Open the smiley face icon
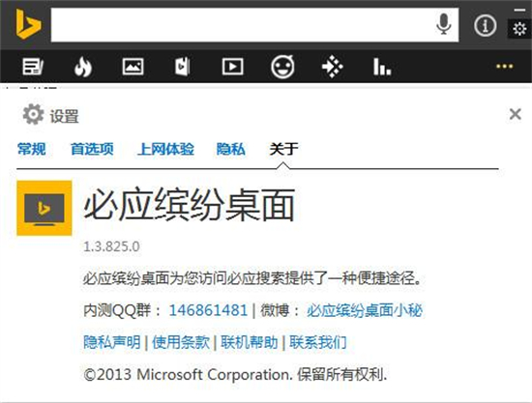Screen dimensions: 532x403 click(282, 67)
